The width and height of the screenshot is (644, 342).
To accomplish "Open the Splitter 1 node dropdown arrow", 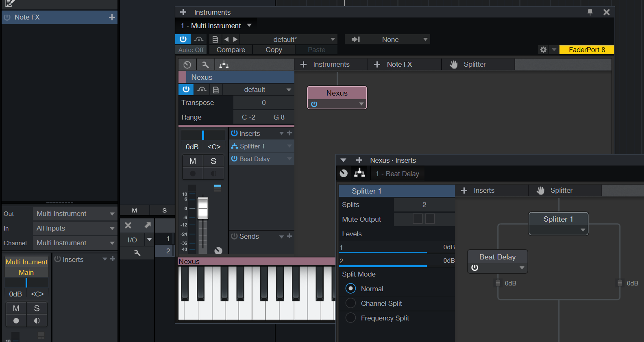I will (x=583, y=230).
